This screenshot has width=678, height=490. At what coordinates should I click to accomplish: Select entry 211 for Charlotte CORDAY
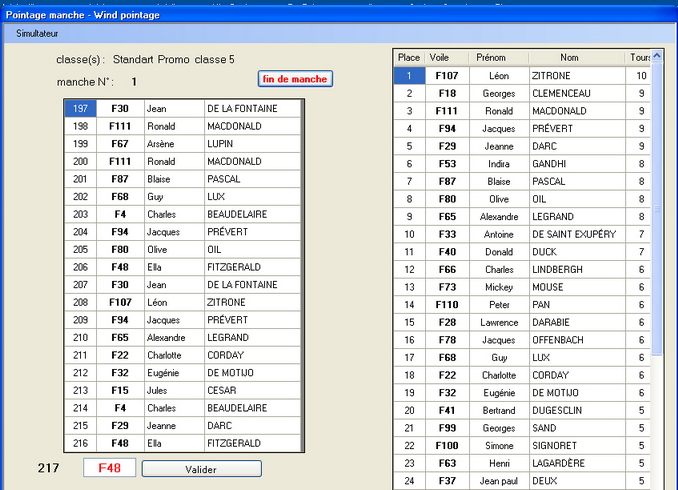(180, 355)
